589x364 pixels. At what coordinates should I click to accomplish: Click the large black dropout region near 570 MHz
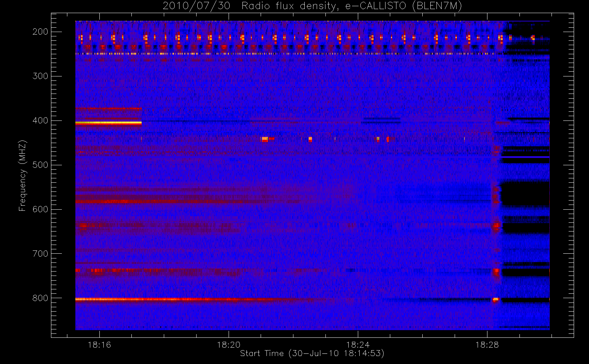525,193
